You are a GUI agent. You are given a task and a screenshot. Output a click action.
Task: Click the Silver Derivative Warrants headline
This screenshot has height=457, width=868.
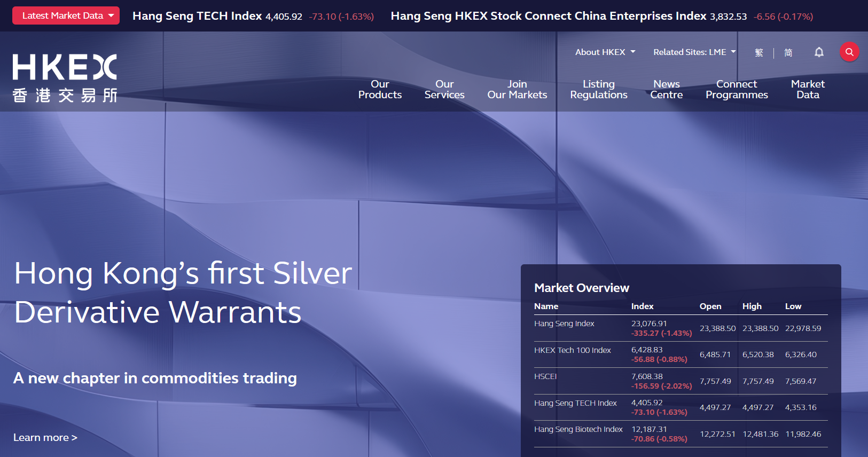(x=183, y=292)
